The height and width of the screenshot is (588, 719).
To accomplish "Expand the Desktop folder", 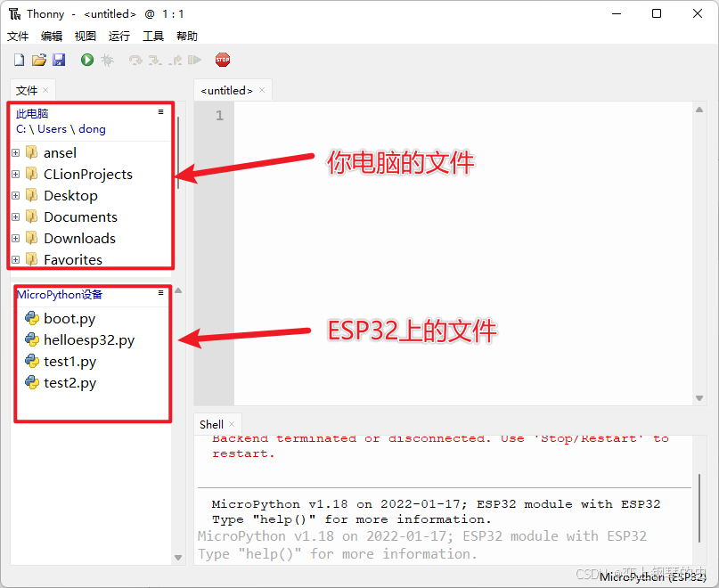I will tap(15, 195).
